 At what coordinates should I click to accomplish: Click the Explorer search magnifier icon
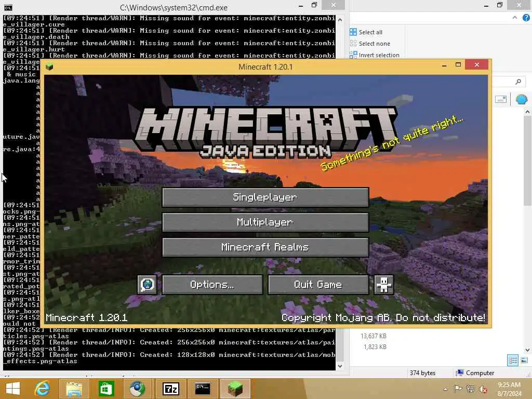[518, 82]
